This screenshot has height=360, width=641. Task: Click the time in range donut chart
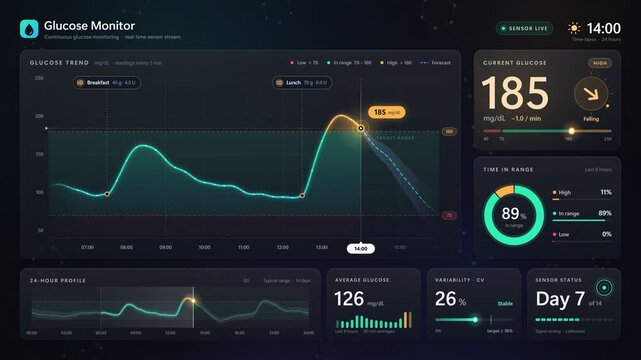click(x=514, y=215)
